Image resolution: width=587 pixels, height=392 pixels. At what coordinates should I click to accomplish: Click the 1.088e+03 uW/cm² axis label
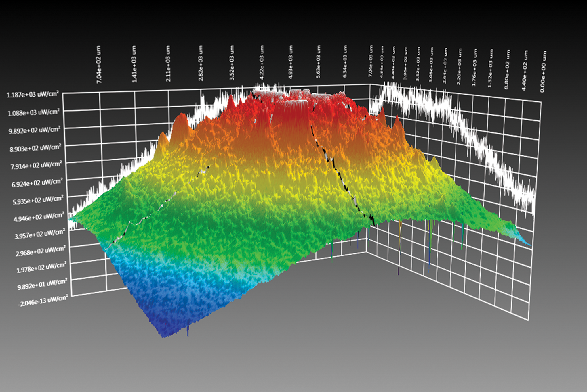click(x=33, y=112)
